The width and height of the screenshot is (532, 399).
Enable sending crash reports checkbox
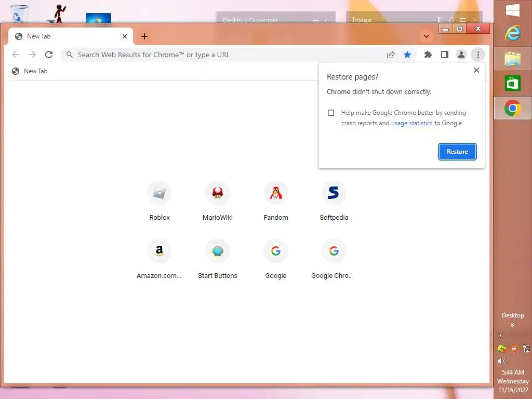(x=331, y=113)
